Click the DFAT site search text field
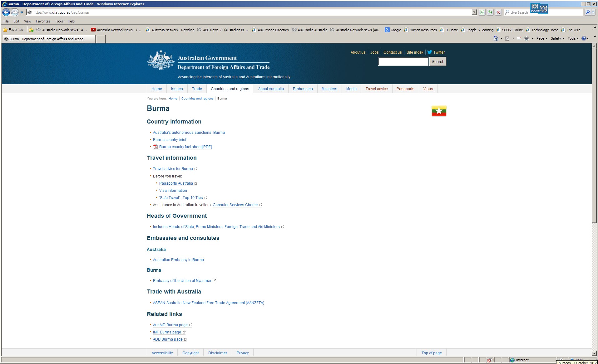Viewport: 598px width, 364px height. click(x=403, y=62)
